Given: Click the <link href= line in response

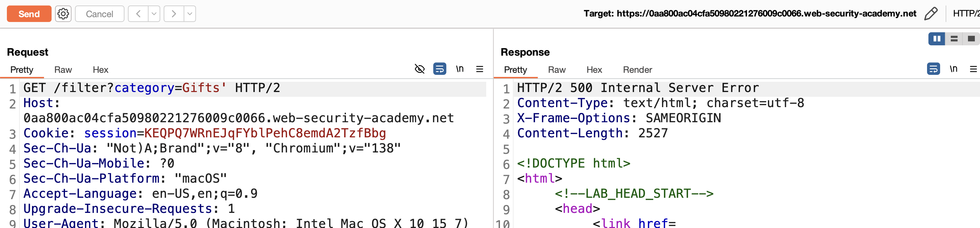Looking at the screenshot, I should click(x=634, y=223).
